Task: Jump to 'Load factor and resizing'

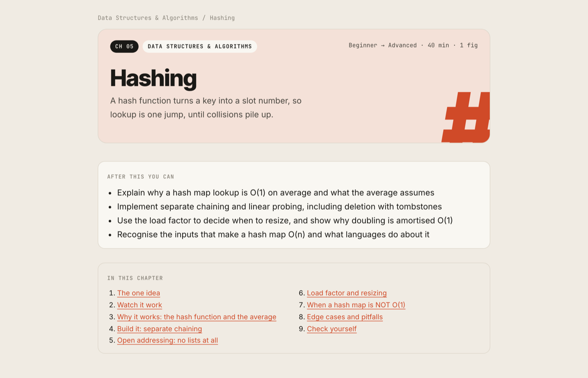Action: pos(347,293)
